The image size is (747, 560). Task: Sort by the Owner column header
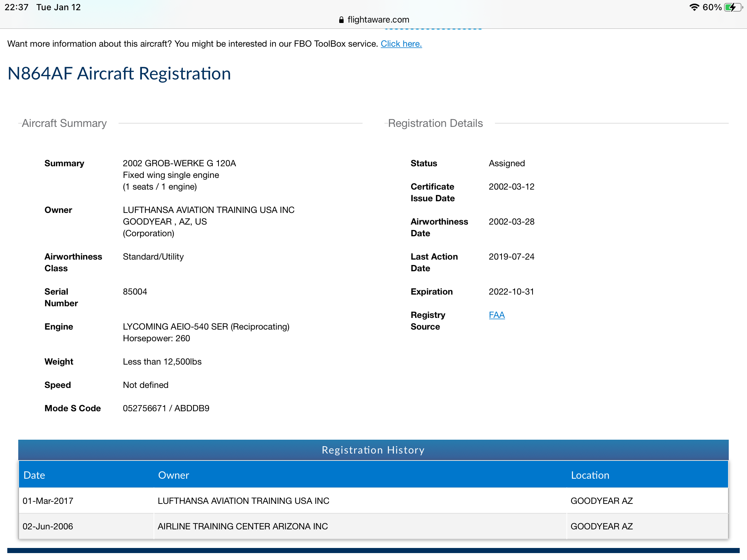pos(174,475)
